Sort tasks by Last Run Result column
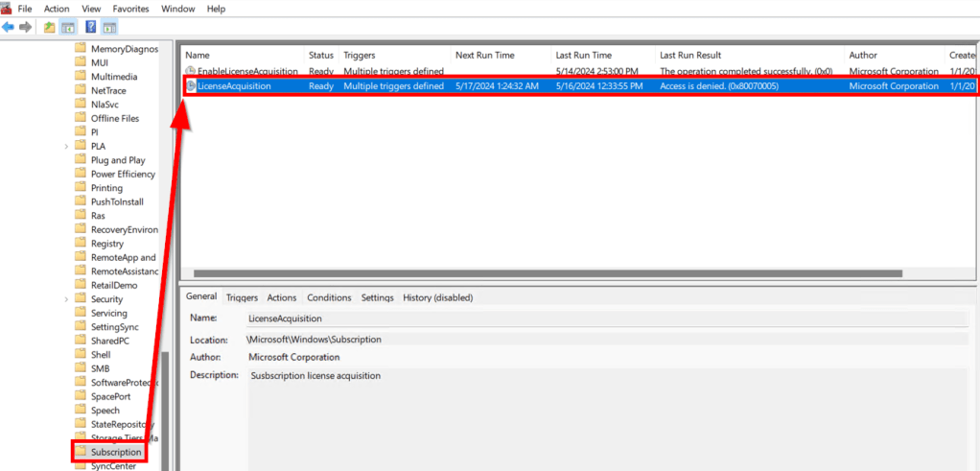The width and height of the screenshot is (980, 471). point(690,56)
